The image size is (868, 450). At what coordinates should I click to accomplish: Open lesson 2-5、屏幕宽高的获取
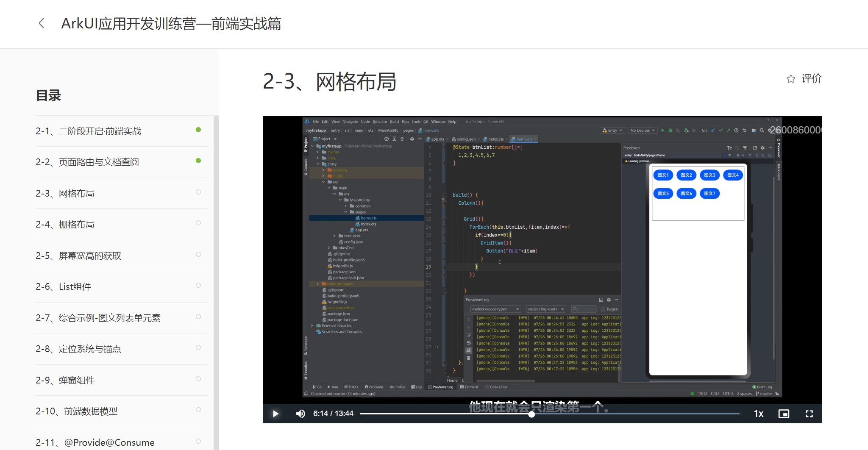point(122,256)
